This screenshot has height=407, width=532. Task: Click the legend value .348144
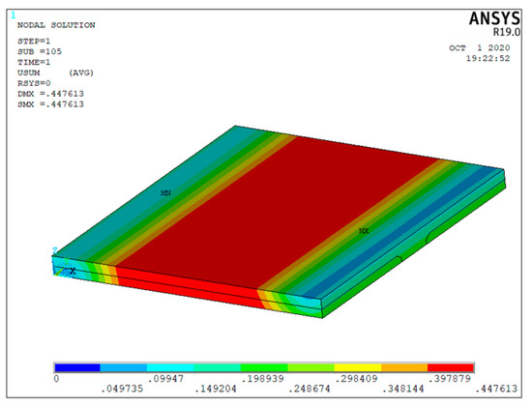coord(402,389)
